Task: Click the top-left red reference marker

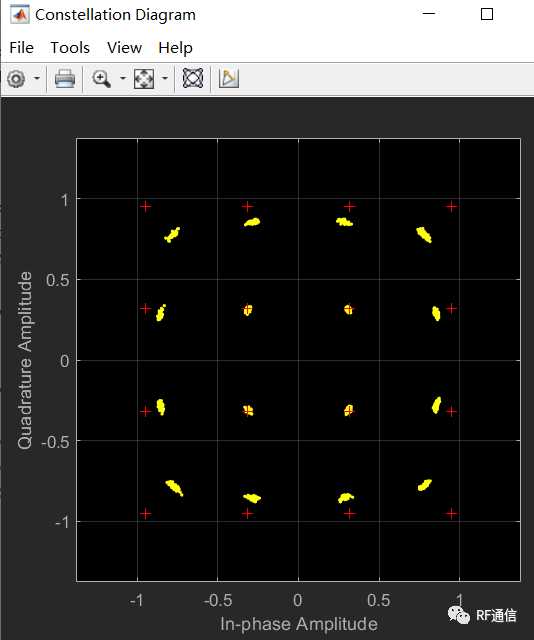Action: coord(145,207)
